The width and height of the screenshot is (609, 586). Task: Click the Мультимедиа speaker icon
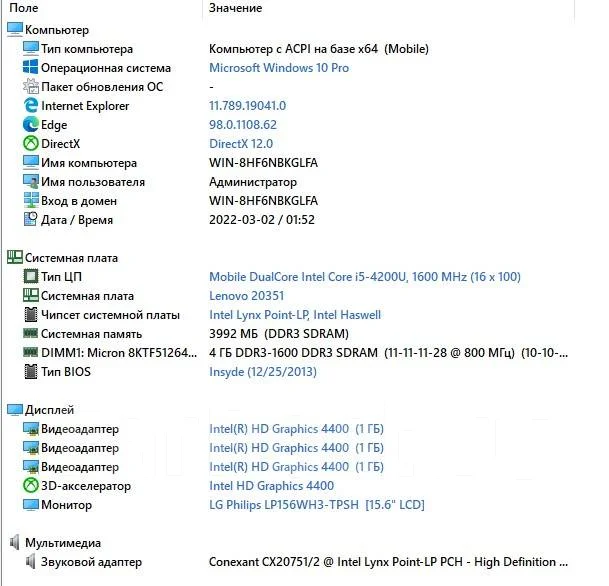pos(14,543)
